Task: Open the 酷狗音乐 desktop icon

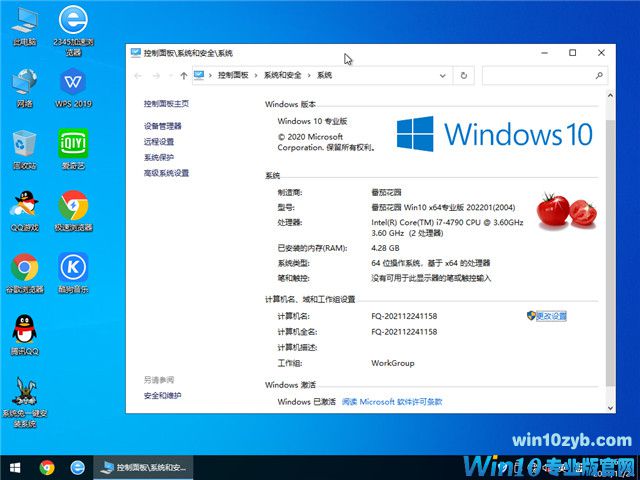Action: (x=73, y=273)
